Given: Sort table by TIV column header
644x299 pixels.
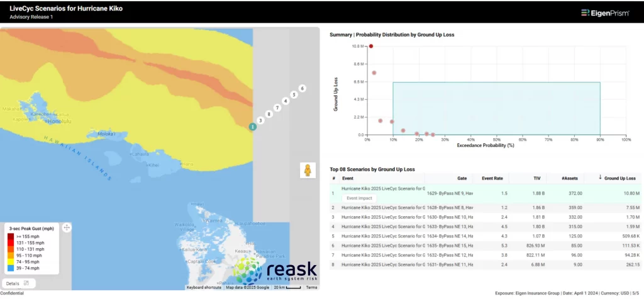Looking at the screenshot, I should point(537,178).
